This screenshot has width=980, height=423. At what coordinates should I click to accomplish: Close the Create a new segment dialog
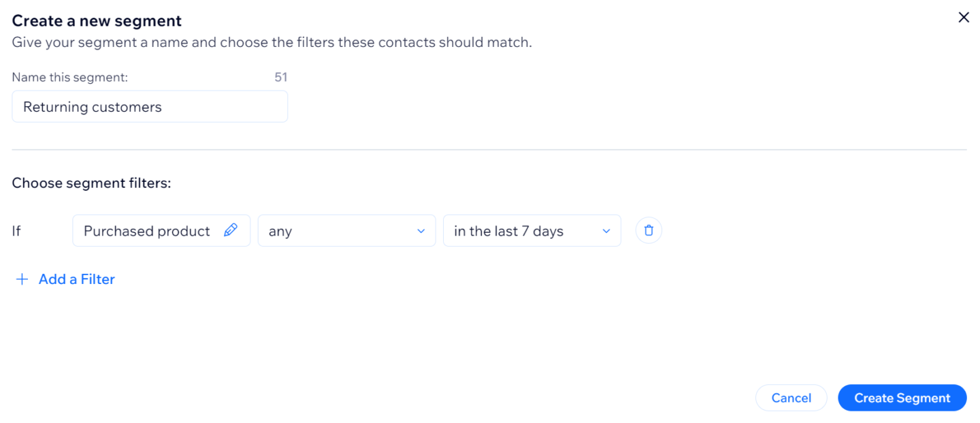click(x=964, y=18)
